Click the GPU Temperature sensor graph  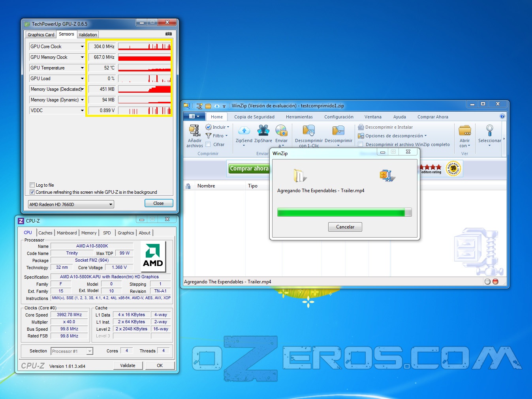(145, 68)
